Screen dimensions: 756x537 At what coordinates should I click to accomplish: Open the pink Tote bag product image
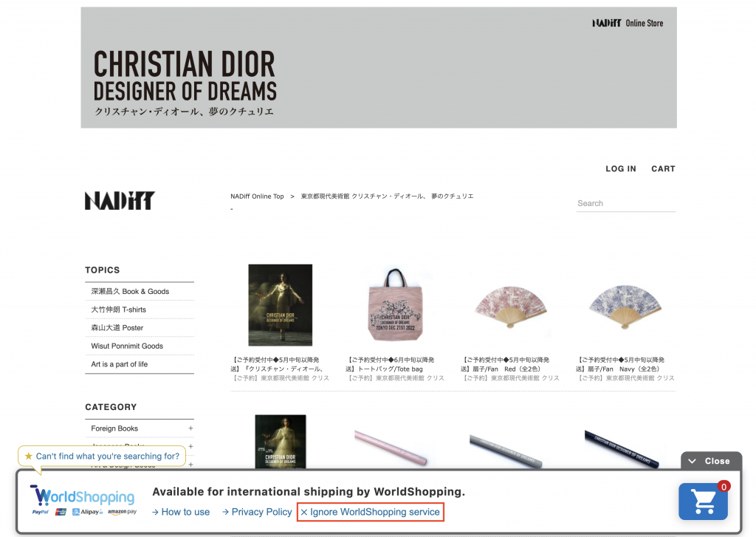coord(396,305)
